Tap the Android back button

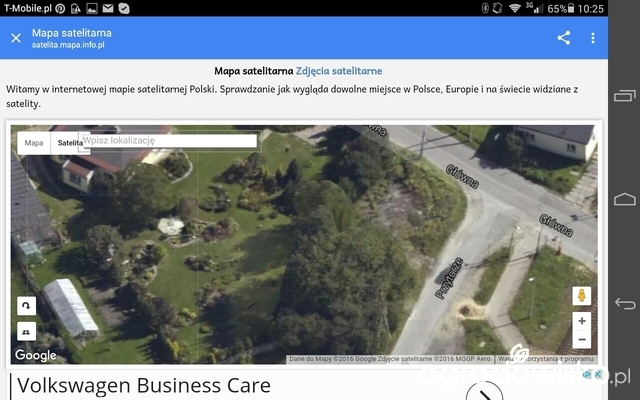624,303
